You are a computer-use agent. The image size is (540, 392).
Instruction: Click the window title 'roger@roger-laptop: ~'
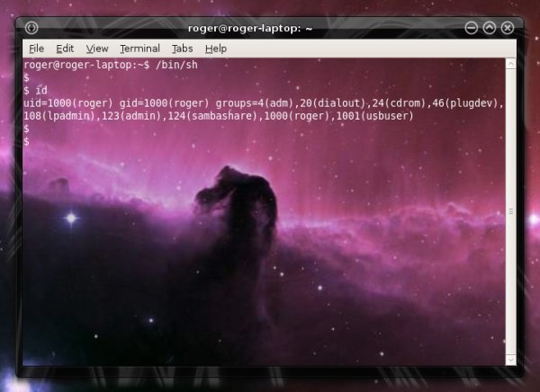pos(250,28)
